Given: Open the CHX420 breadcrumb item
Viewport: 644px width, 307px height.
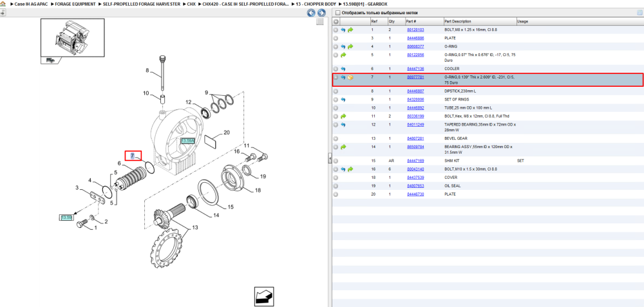Looking at the screenshot, I should tap(244, 4).
